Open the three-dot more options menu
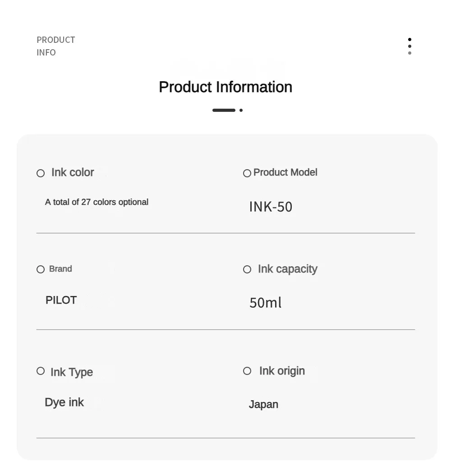451x476 pixels. (410, 46)
